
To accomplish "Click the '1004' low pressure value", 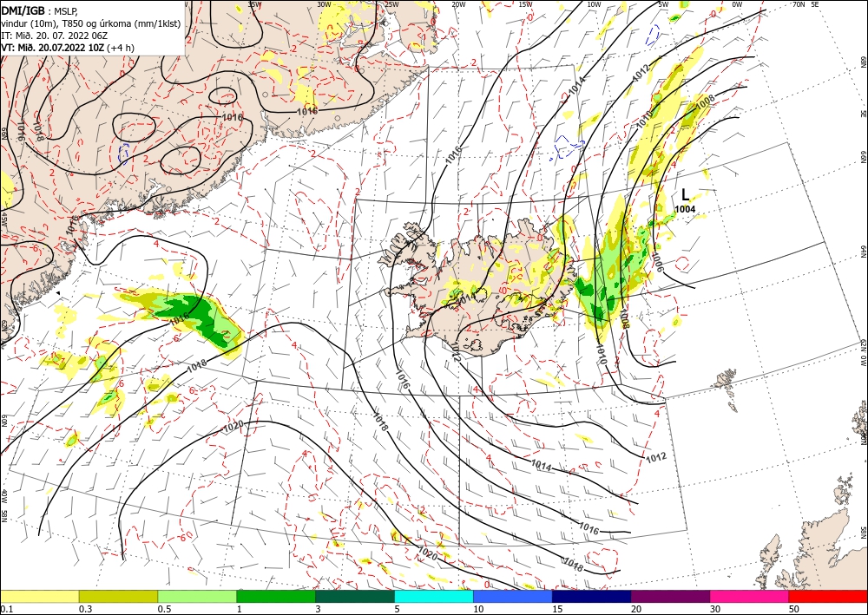I will click(x=685, y=209).
